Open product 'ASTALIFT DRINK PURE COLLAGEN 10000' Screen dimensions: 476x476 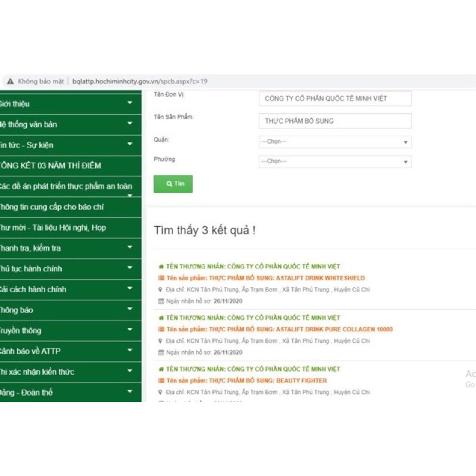pyautogui.click(x=334, y=330)
